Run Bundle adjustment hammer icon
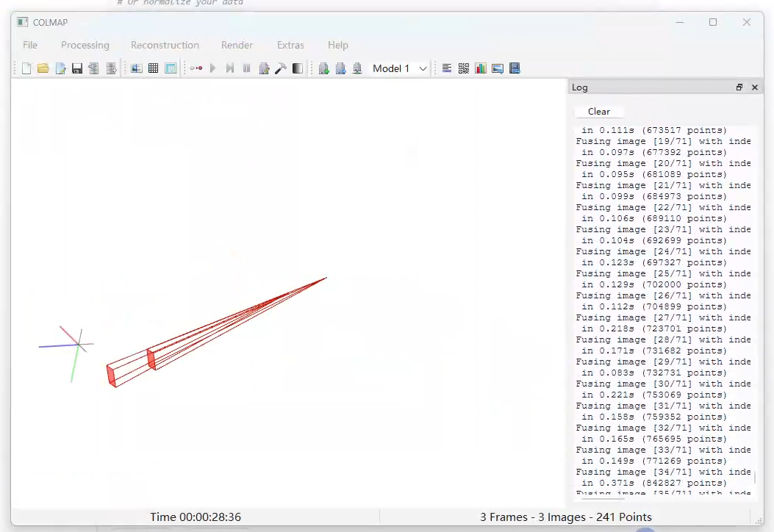The height and width of the screenshot is (532, 774). [x=281, y=68]
